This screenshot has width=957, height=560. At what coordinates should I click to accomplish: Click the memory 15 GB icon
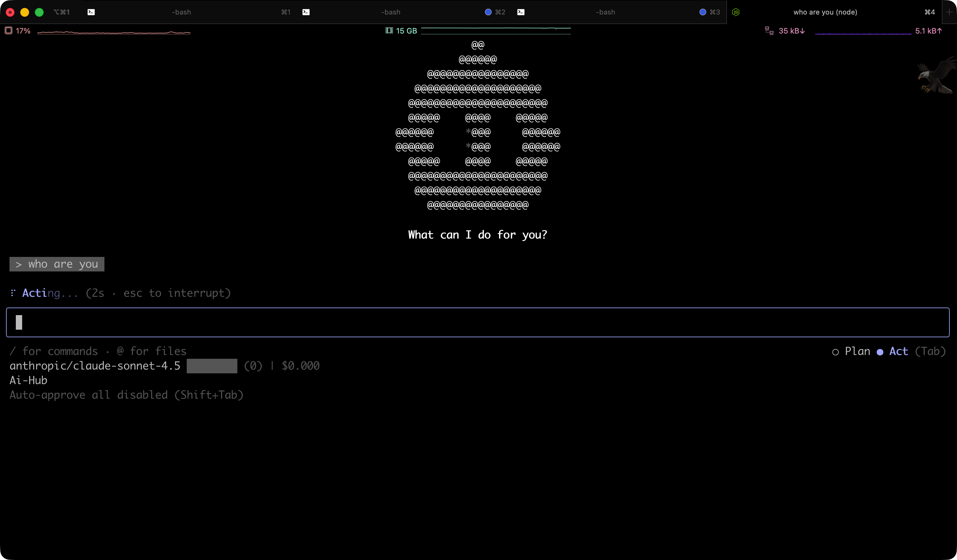(389, 31)
